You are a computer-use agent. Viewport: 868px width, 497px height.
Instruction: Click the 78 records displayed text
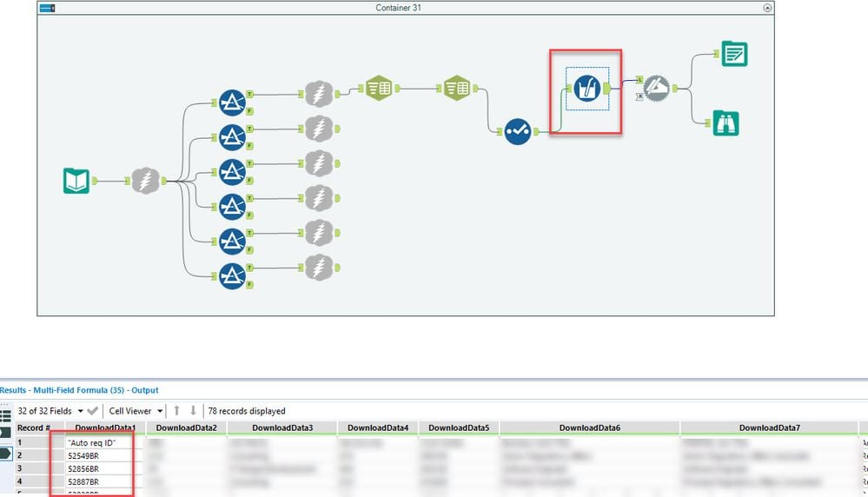click(247, 411)
